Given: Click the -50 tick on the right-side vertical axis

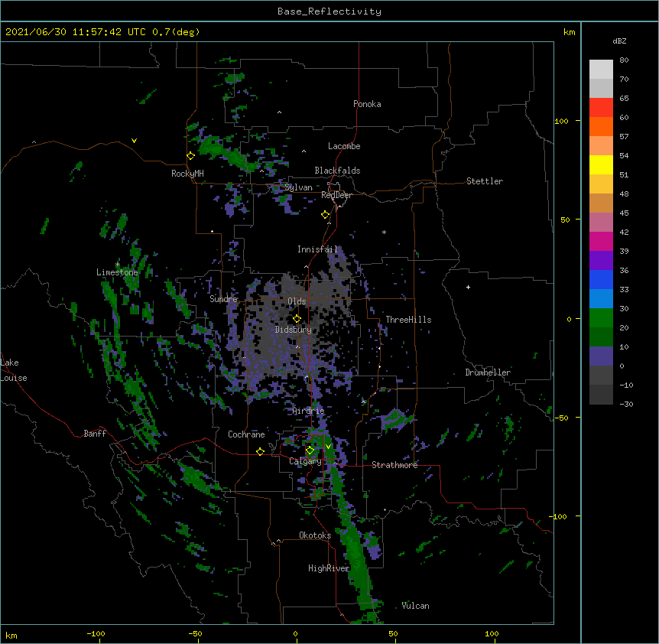Looking at the screenshot, I should (x=561, y=418).
